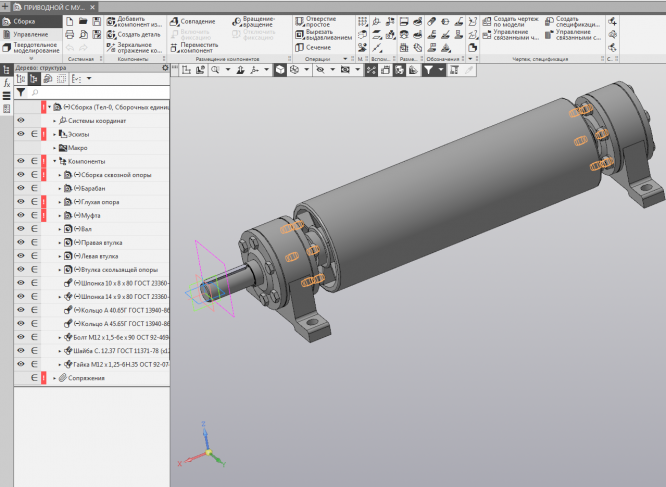
Task: Toggle visibility of Эскизы in tree
Action: pyautogui.click(x=20, y=134)
